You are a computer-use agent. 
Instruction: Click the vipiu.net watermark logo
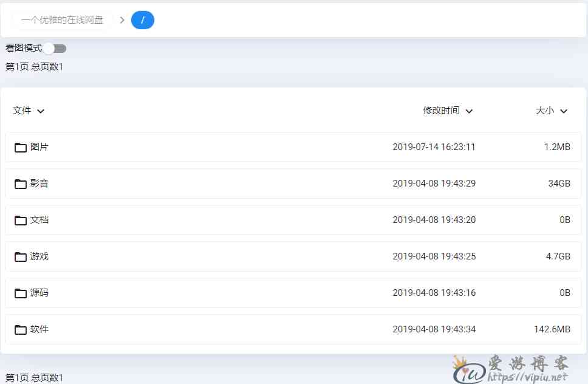(x=510, y=369)
